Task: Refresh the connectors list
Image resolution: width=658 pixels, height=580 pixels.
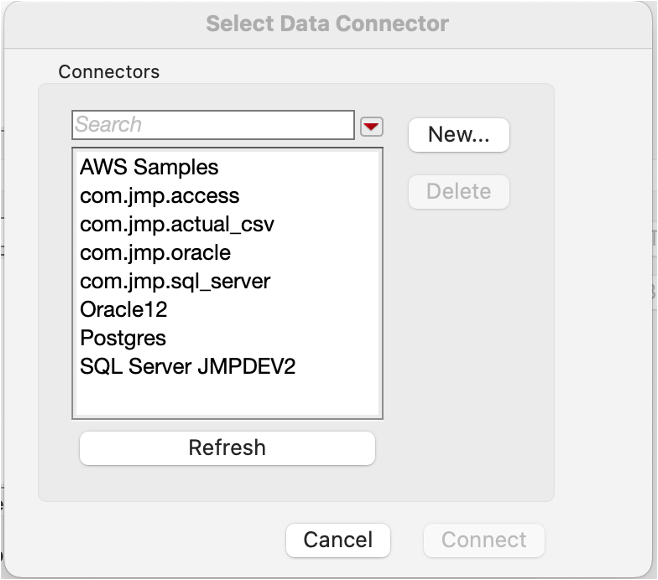Action: pyautogui.click(x=227, y=448)
